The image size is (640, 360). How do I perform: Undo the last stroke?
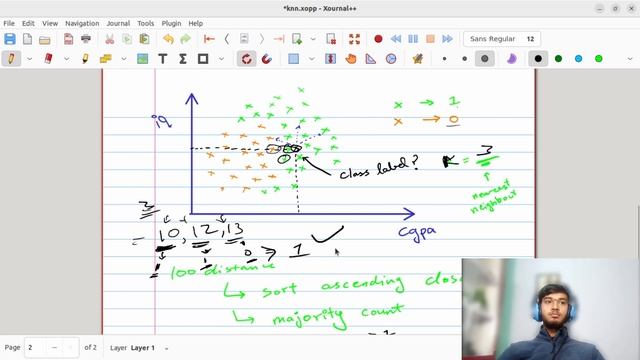click(168, 39)
